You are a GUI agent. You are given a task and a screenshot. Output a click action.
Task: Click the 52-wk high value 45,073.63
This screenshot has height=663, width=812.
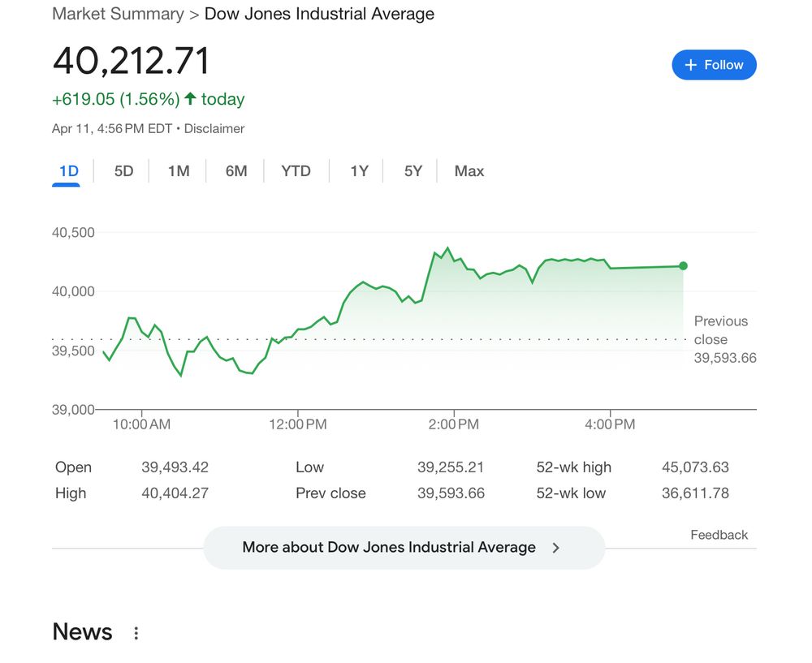(x=695, y=467)
